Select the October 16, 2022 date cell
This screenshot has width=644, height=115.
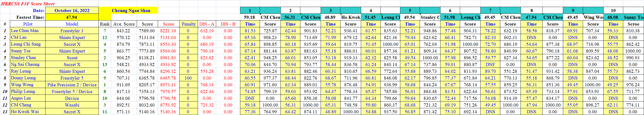pyautogui.click(x=72, y=10)
